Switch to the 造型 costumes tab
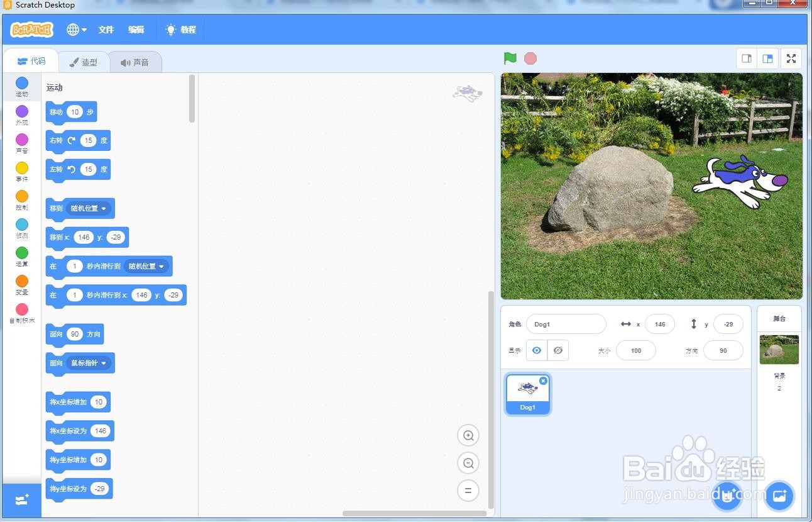 point(84,62)
